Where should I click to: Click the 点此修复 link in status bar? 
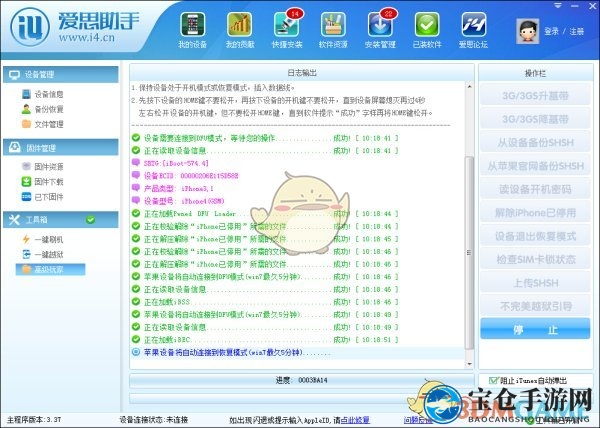pyautogui.click(x=355, y=420)
